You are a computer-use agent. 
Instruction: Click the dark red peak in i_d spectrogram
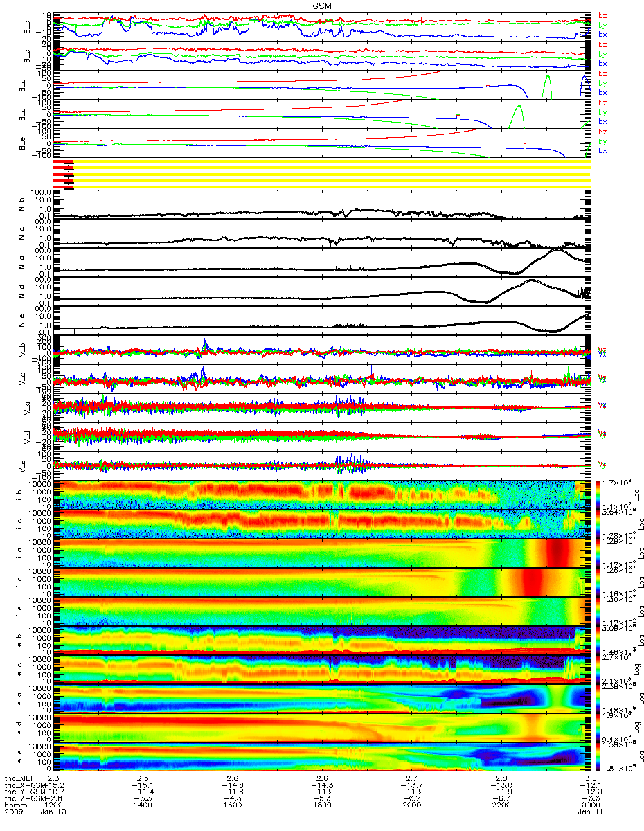point(531,582)
